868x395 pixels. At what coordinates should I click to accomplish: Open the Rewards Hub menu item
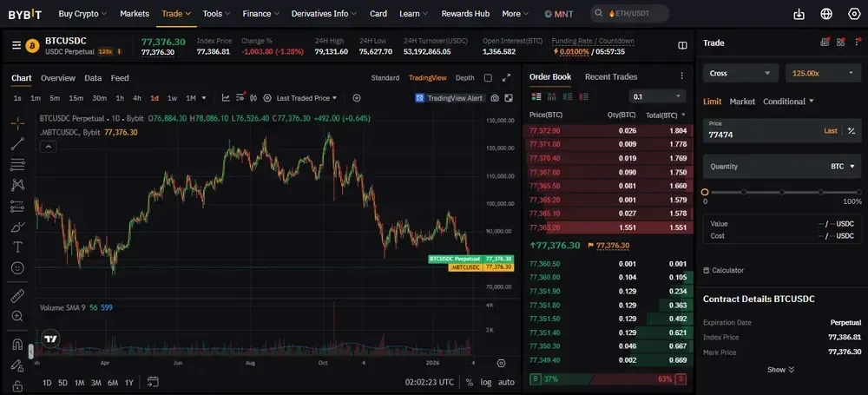465,14
